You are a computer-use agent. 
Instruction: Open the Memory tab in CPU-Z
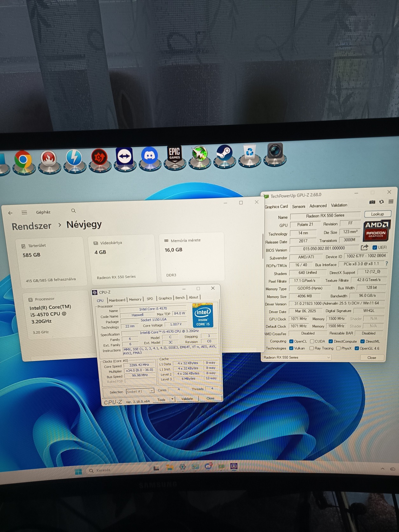135,299
